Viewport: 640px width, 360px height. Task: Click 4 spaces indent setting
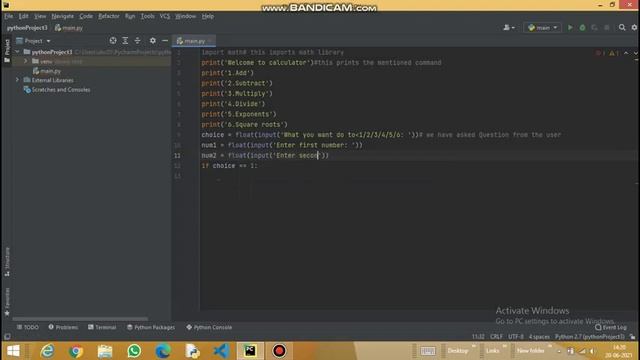click(539, 337)
